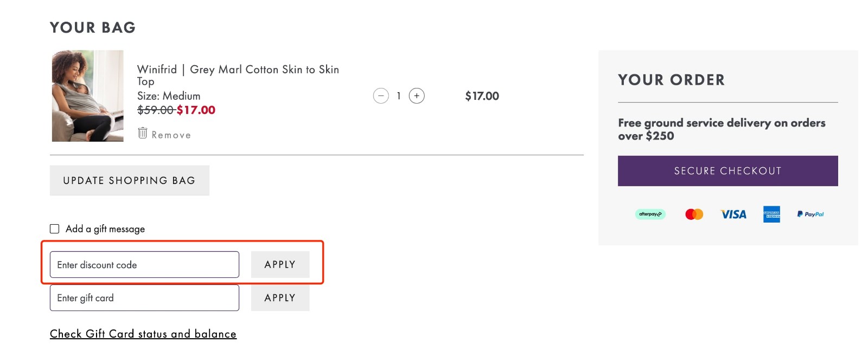Screen dimensions: 868x361
Task: Select the PayPal payment icon
Action: (x=810, y=213)
